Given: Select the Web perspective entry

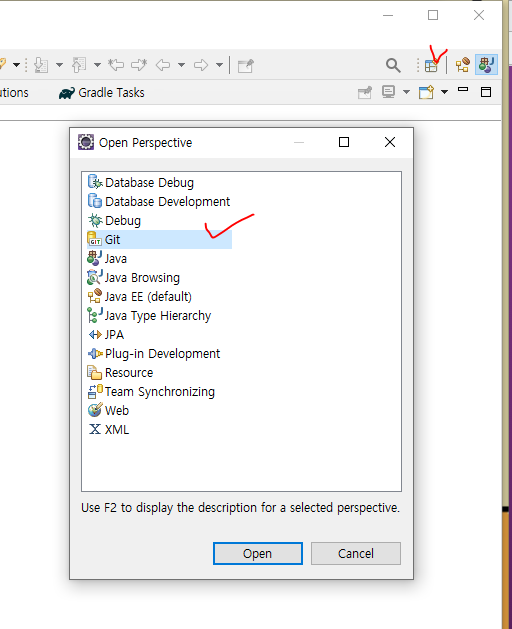Looking at the screenshot, I should point(108,411).
